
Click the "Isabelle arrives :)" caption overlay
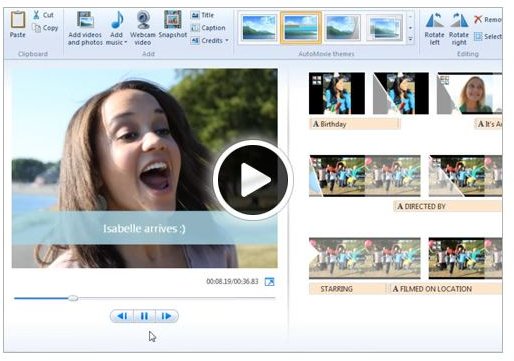click(144, 228)
